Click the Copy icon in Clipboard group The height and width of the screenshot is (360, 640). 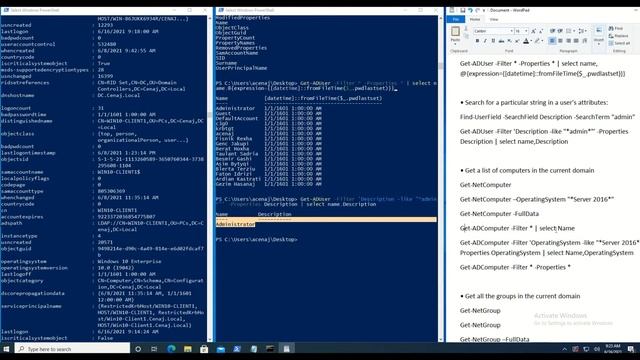coord(466,36)
